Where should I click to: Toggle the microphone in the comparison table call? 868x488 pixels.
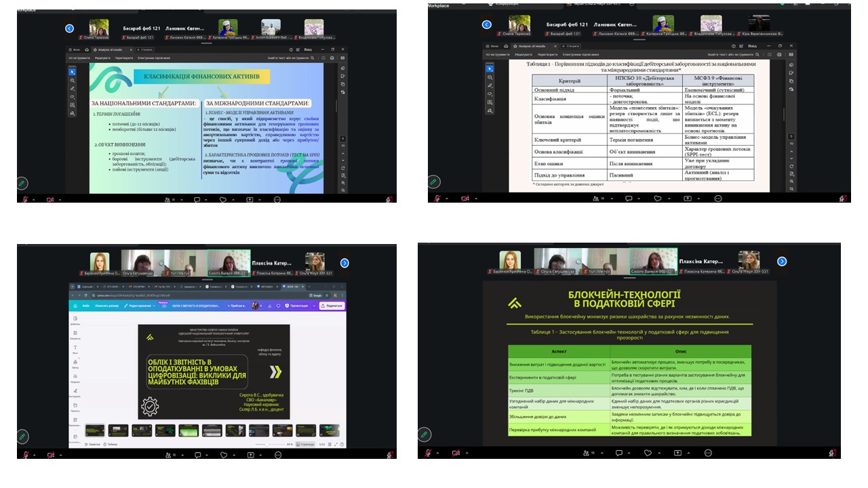click(x=437, y=199)
